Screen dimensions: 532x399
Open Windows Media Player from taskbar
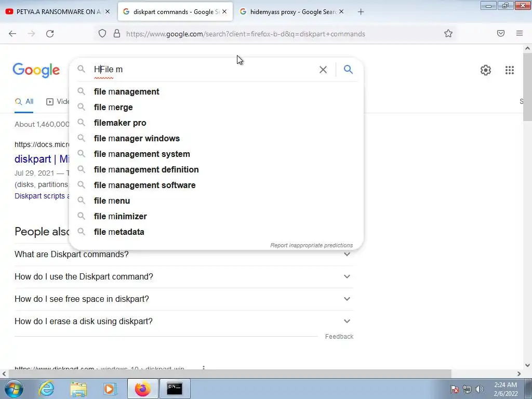click(x=110, y=389)
